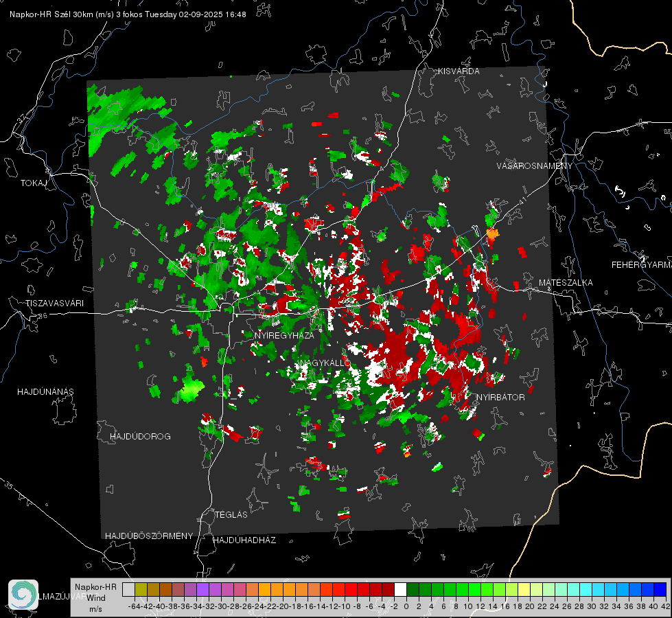Image resolution: width=672 pixels, height=618 pixels.
Task: Pick the dark red swatch between -4 and -2
Action: 388,589
